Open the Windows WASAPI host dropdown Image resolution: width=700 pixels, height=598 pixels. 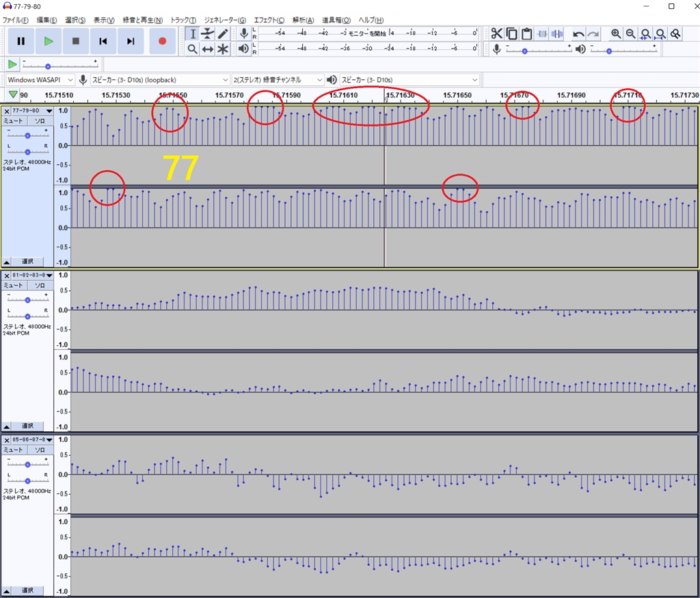(40, 80)
